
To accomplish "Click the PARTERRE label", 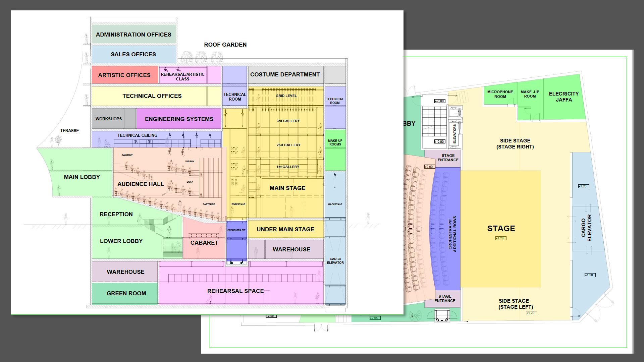I will tap(209, 204).
